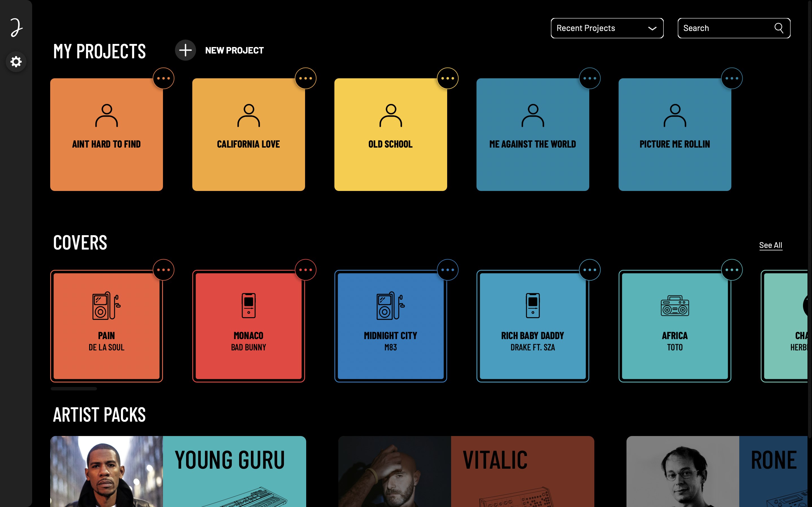Image resolution: width=812 pixels, height=507 pixels.
Task: Click the covers horizontal scrollbar
Action: 74,389
